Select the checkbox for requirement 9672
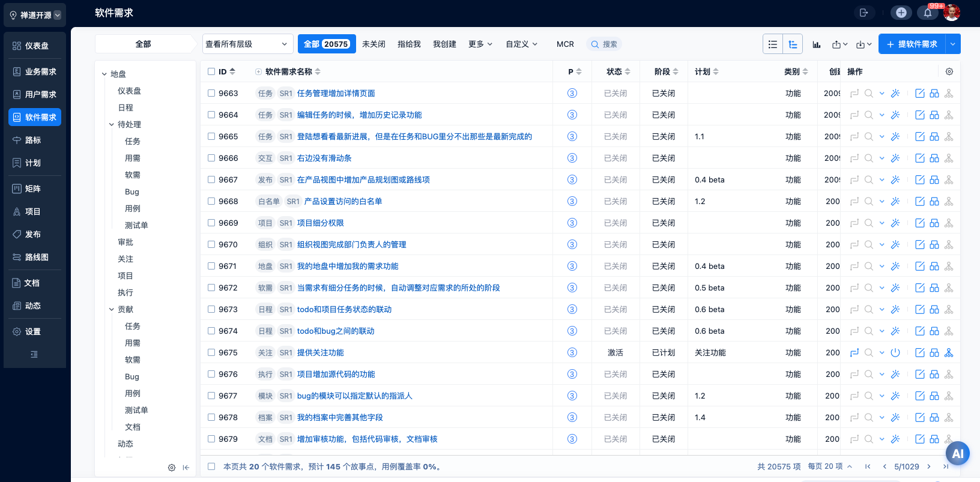980x482 pixels. pos(211,288)
